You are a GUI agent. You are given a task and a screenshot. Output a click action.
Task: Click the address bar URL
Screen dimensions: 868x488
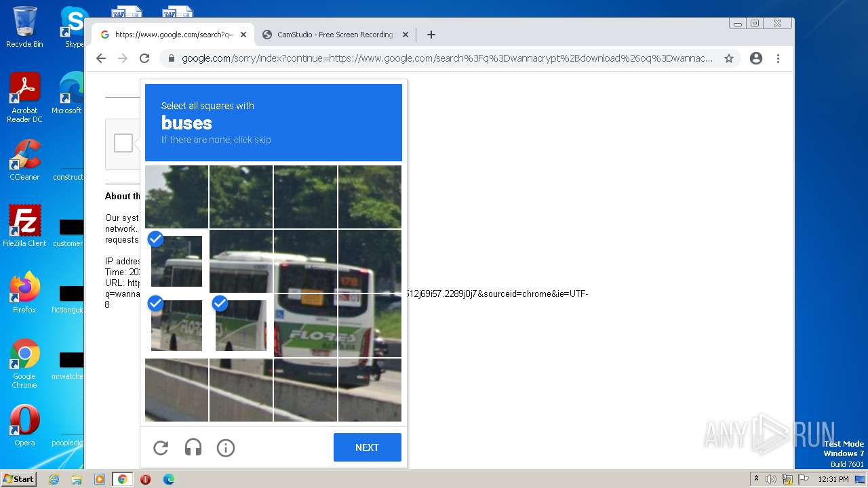point(447,58)
